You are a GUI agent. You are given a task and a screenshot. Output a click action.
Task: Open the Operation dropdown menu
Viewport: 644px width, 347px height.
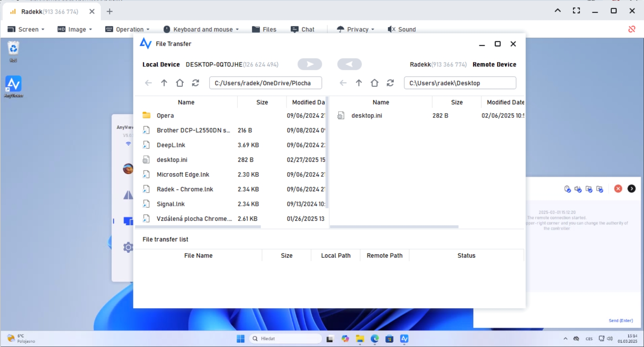[127, 29]
